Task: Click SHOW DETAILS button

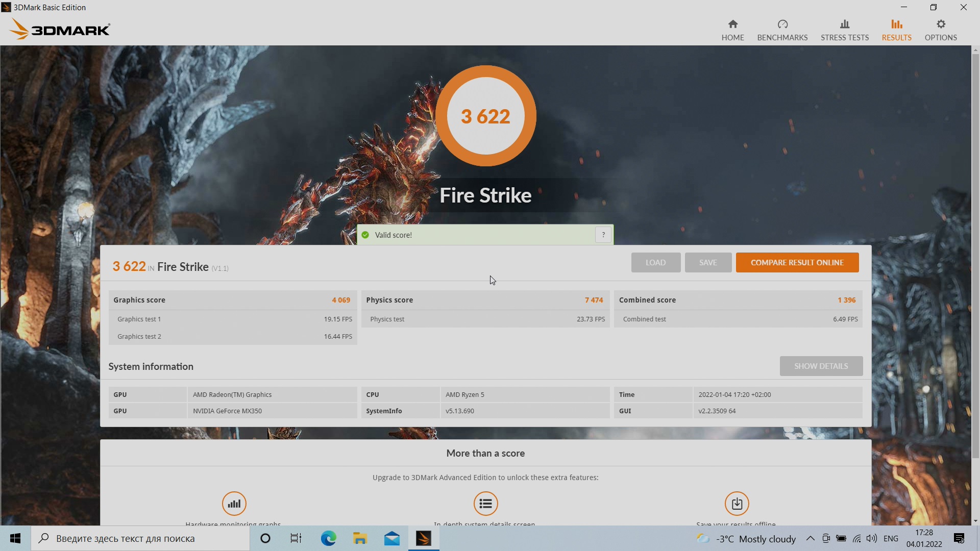Action: [821, 366]
